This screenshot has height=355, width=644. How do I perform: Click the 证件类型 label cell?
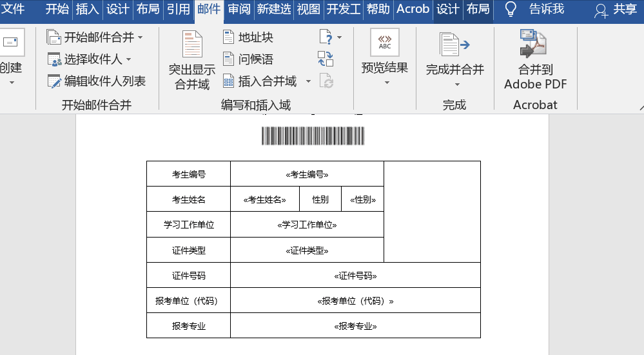[188, 250]
